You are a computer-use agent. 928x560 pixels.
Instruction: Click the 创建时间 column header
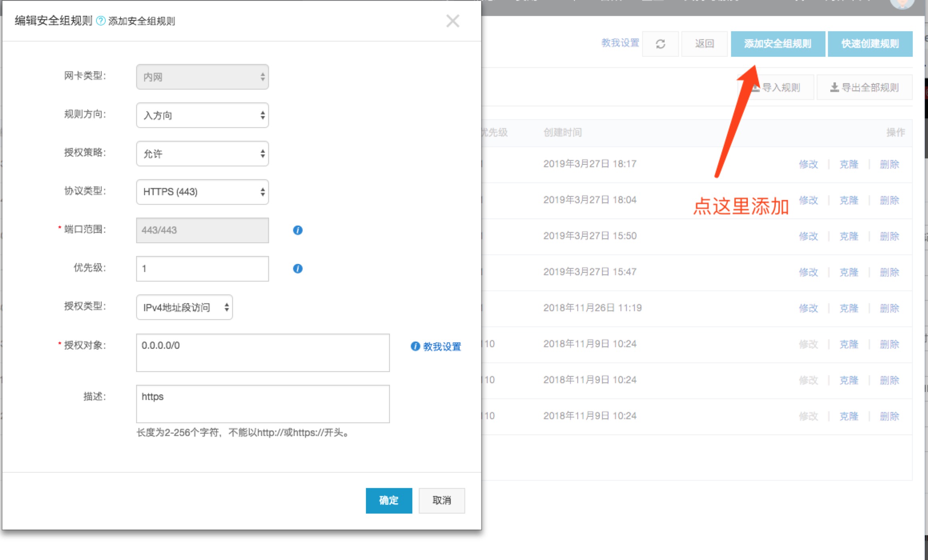pyautogui.click(x=562, y=132)
